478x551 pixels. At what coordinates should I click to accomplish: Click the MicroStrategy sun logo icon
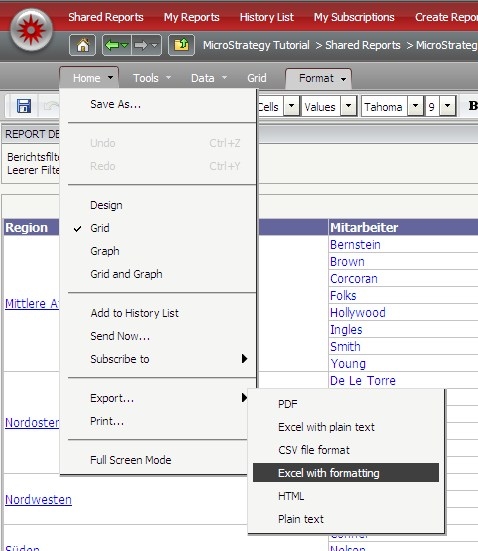32,30
